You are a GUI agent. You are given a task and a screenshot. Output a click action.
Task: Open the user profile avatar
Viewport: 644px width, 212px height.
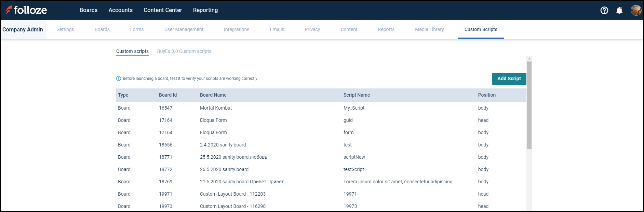pyautogui.click(x=636, y=10)
